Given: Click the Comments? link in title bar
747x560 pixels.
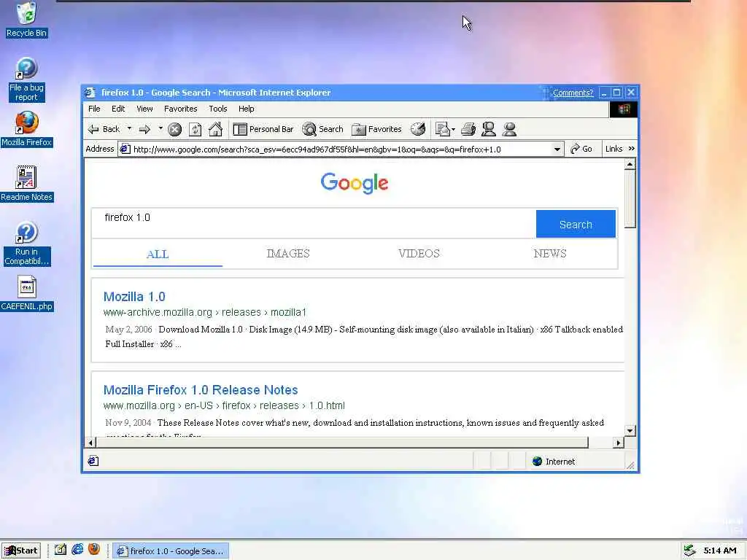Looking at the screenshot, I should click(573, 93).
